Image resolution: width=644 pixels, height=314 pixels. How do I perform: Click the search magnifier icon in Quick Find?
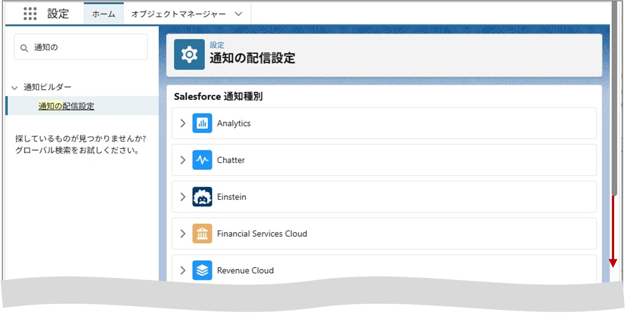25,48
